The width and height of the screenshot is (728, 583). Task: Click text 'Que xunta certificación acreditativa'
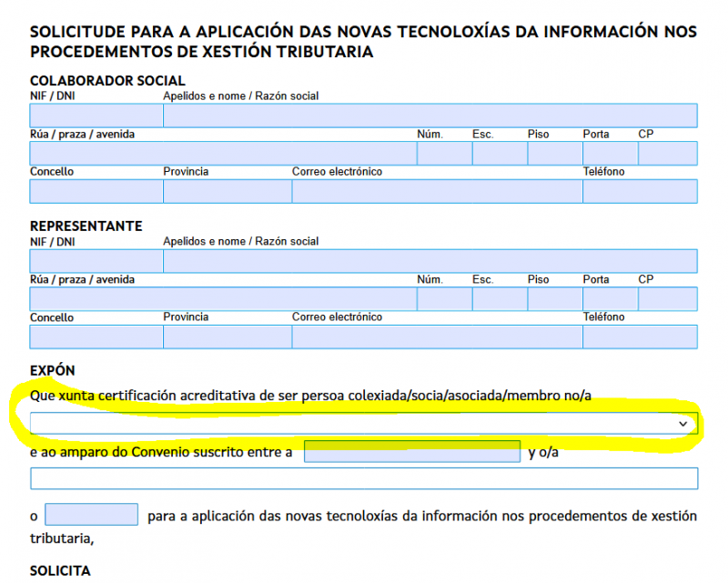pos(143,396)
